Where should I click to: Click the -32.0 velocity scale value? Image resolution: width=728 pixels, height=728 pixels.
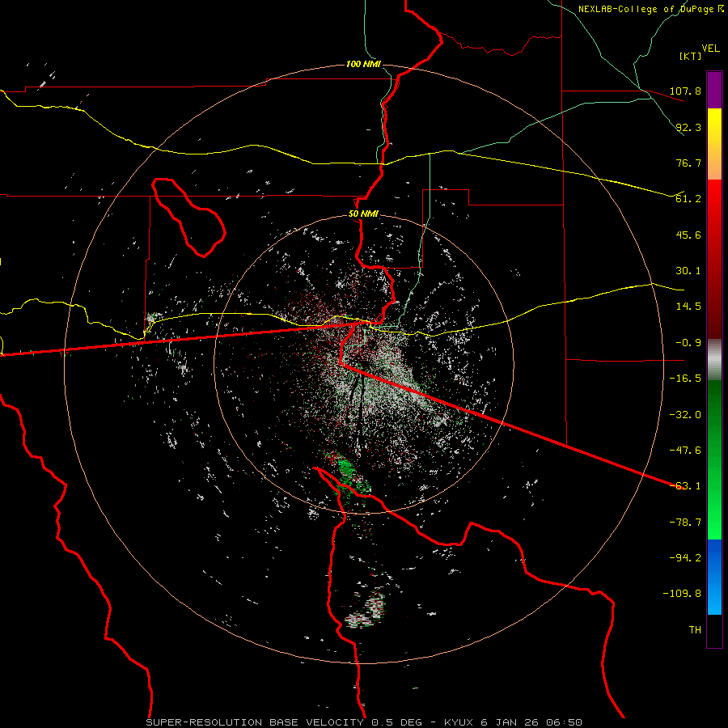coord(685,415)
